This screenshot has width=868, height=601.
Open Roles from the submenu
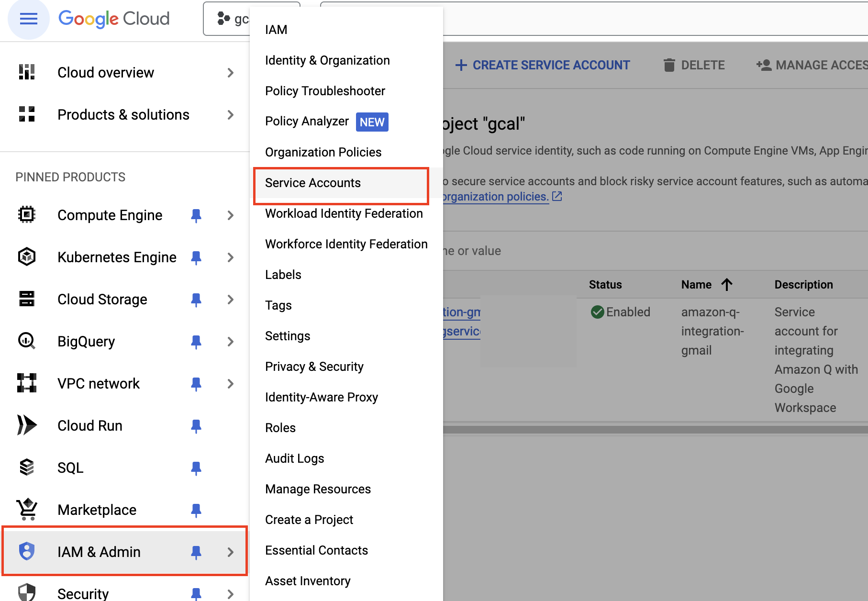pos(346,428)
